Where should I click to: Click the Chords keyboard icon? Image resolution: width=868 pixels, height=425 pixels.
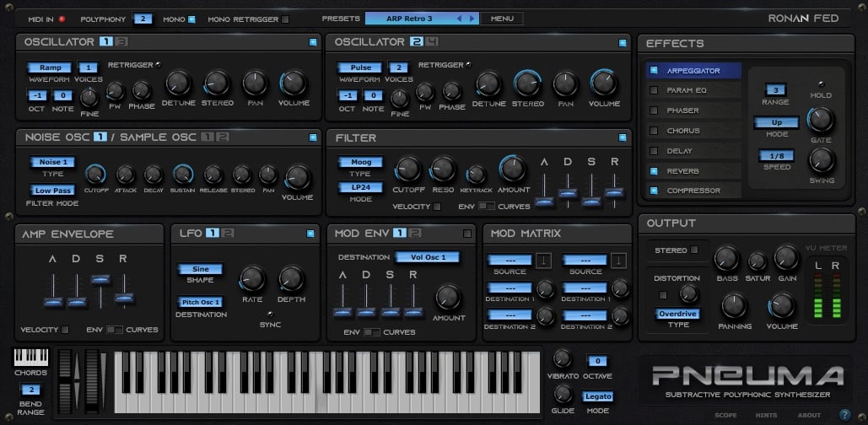30,358
